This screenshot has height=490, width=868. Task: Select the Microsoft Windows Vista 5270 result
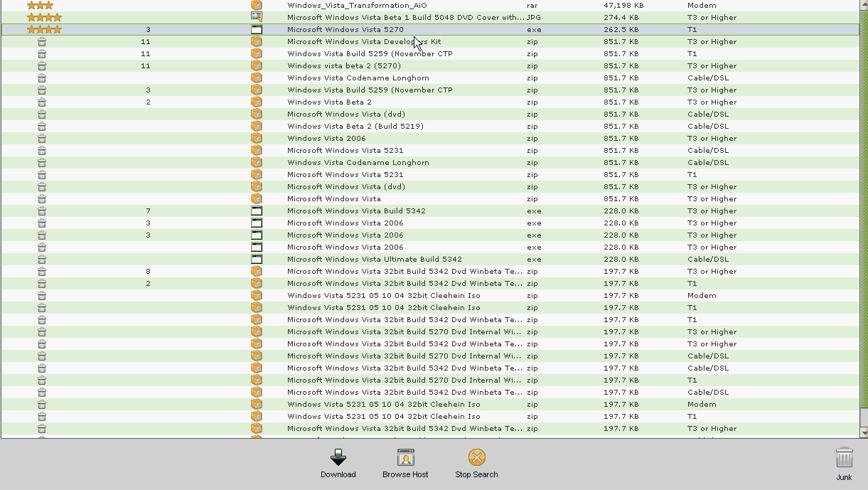coord(345,29)
